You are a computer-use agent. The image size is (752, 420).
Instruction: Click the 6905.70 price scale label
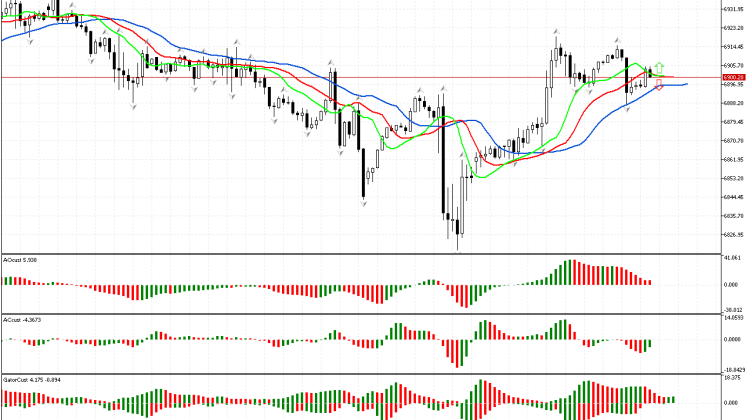click(x=732, y=65)
